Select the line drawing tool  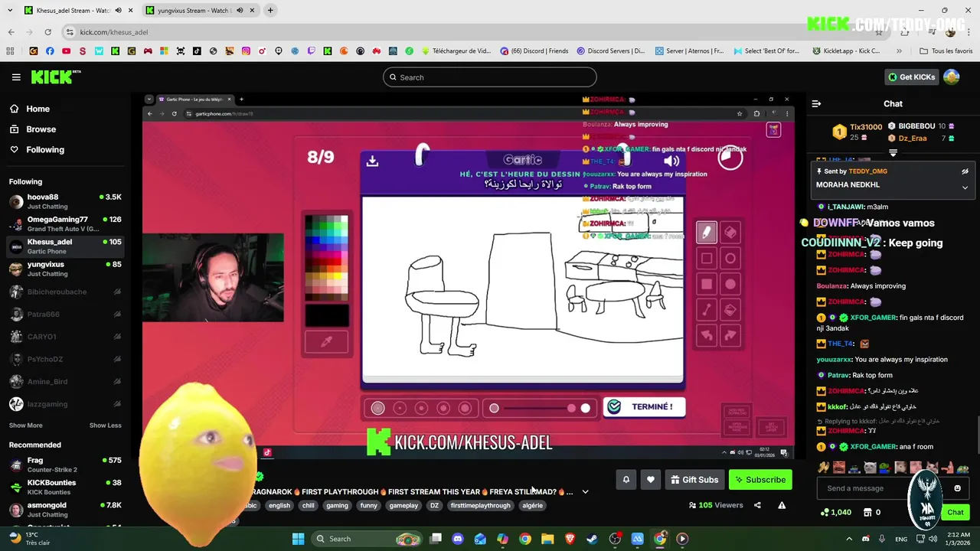click(707, 310)
